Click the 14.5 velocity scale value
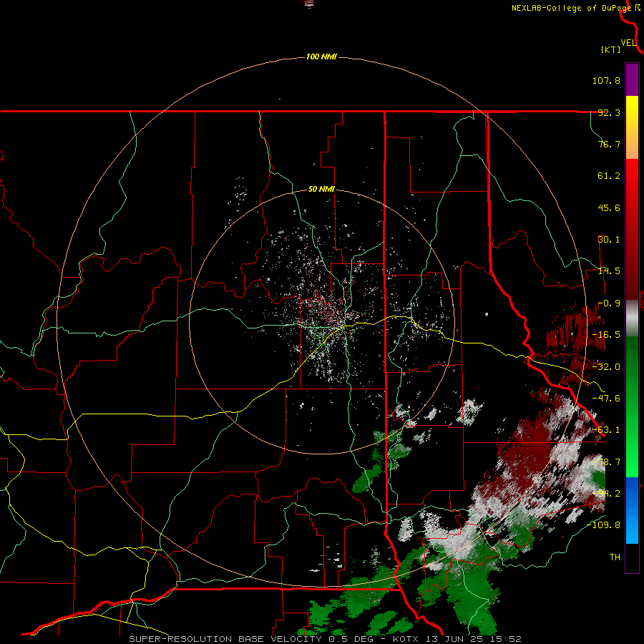Image resolution: width=644 pixels, height=644 pixels. tap(609, 271)
